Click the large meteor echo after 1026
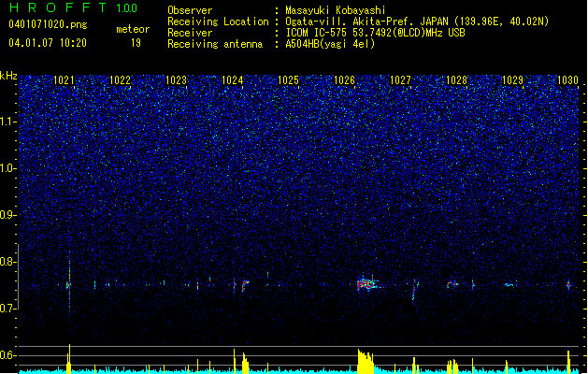Screen dimensions: 588x374 pyautogui.click(x=367, y=283)
